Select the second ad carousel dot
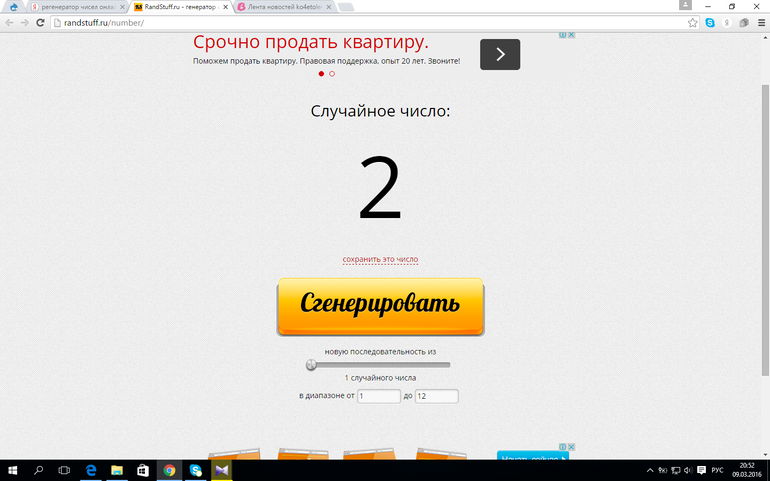This screenshot has width=770, height=481. [x=332, y=74]
